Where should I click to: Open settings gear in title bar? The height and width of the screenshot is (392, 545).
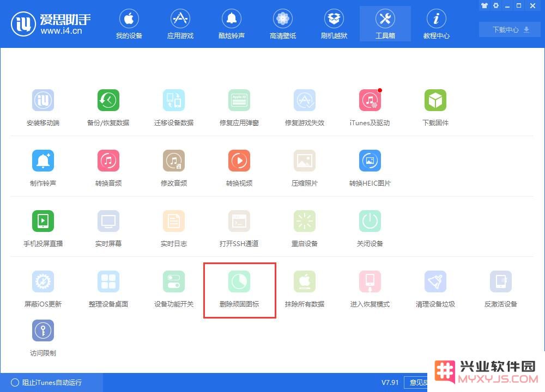tap(495, 5)
